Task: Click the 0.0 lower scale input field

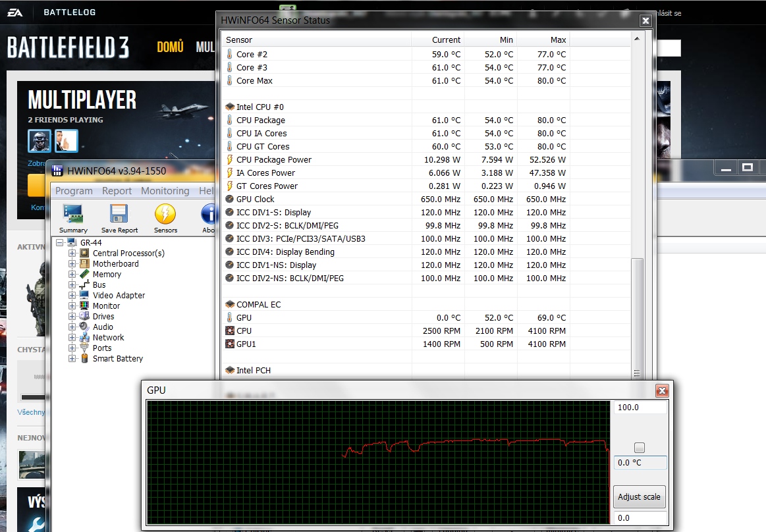Action: click(640, 518)
